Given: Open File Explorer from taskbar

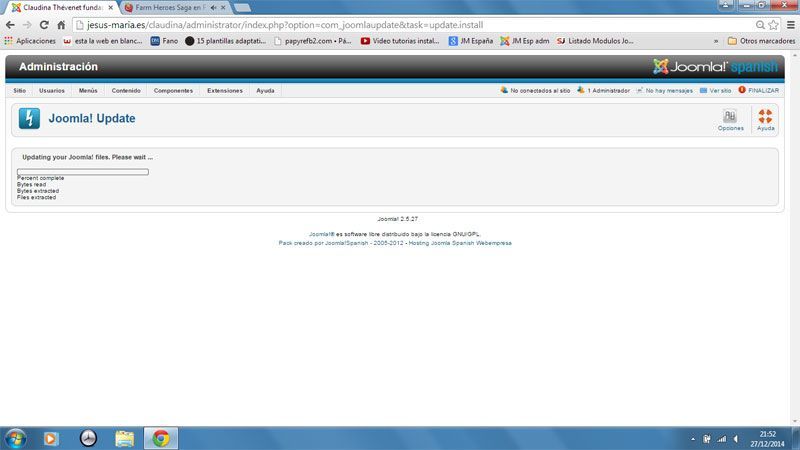Looking at the screenshot, I should 124,438.
